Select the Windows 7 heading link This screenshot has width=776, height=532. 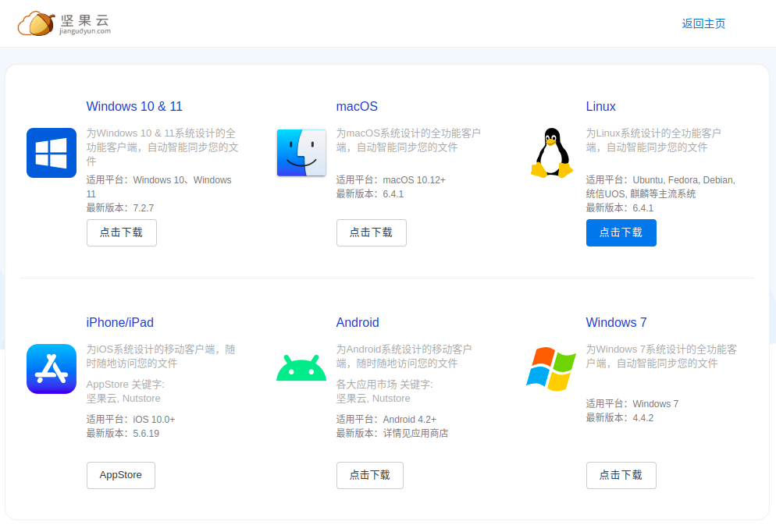(616, 323)
